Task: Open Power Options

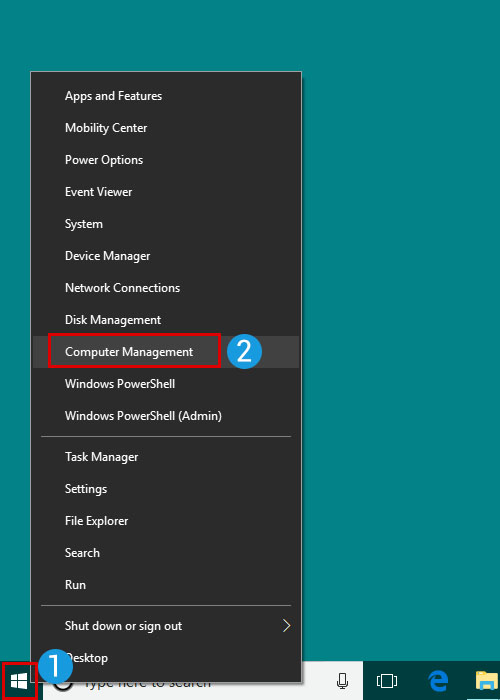Action: (x=166, y=160)
